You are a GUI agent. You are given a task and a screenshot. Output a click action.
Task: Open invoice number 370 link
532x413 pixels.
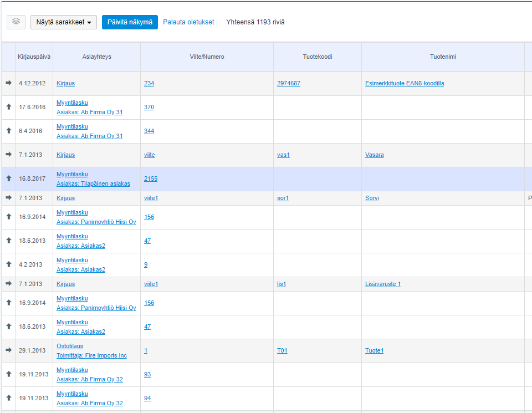pyautogui.click(x=149, y=107)
